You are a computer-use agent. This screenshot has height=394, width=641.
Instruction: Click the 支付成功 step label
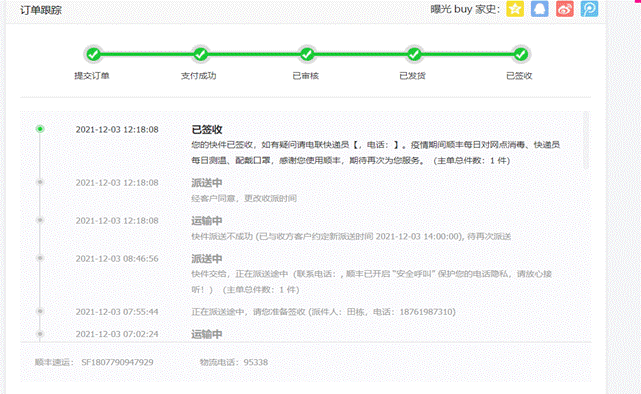point(199,76)
